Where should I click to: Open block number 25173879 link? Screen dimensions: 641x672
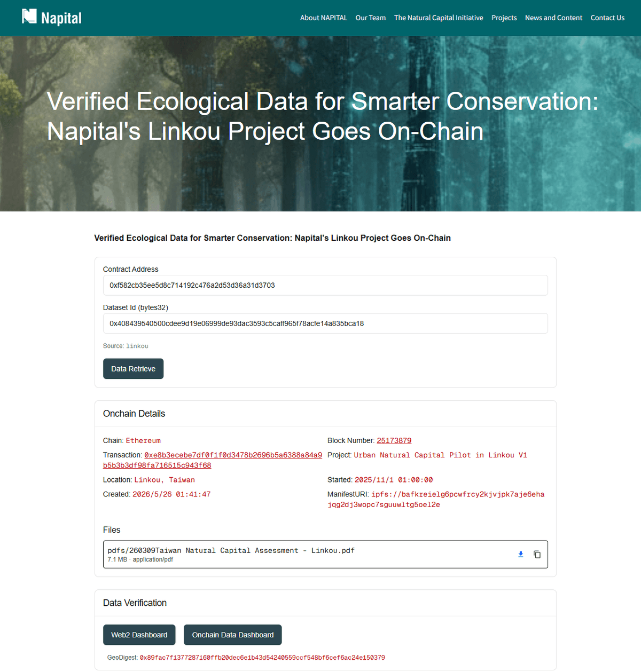[394, 440]
